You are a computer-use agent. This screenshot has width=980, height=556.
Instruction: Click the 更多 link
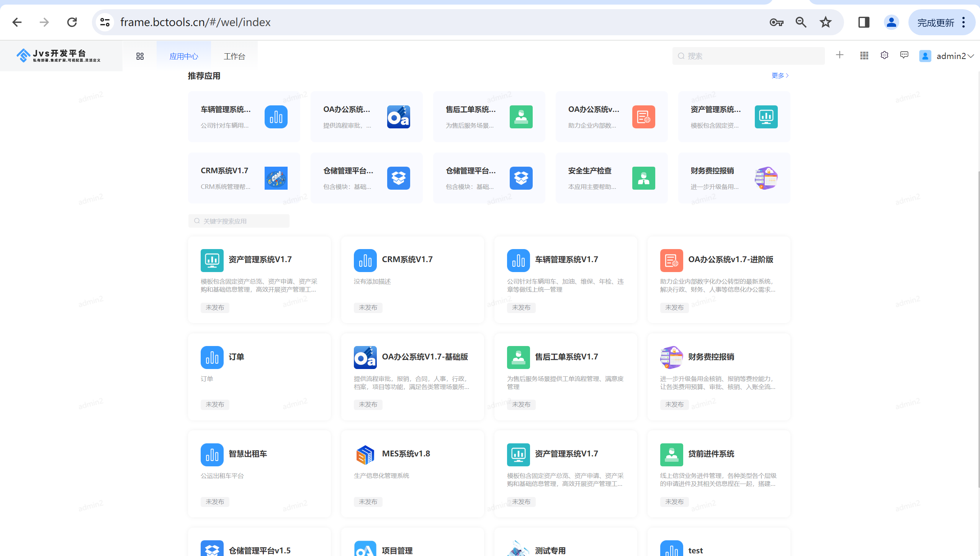(x=780, y=75)
